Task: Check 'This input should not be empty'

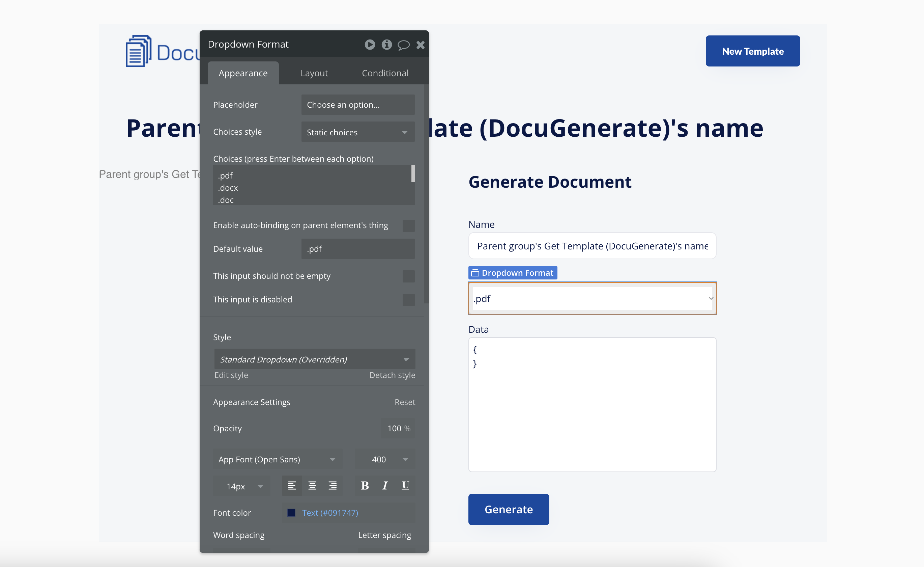Action: pyautogui.click(x=408, y=276)
